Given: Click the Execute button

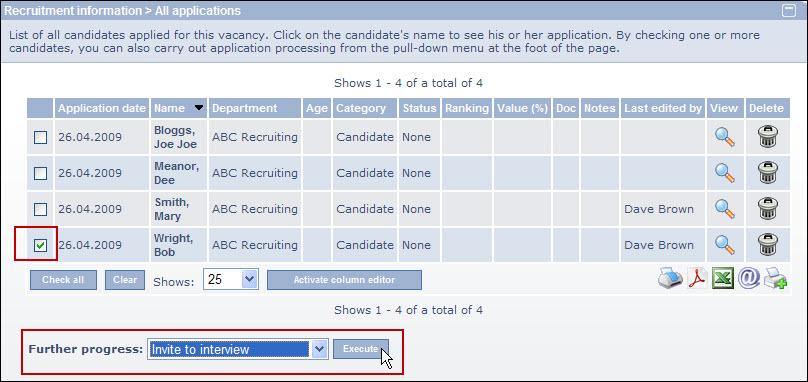Looking at the screenshot, I should 361,349.
